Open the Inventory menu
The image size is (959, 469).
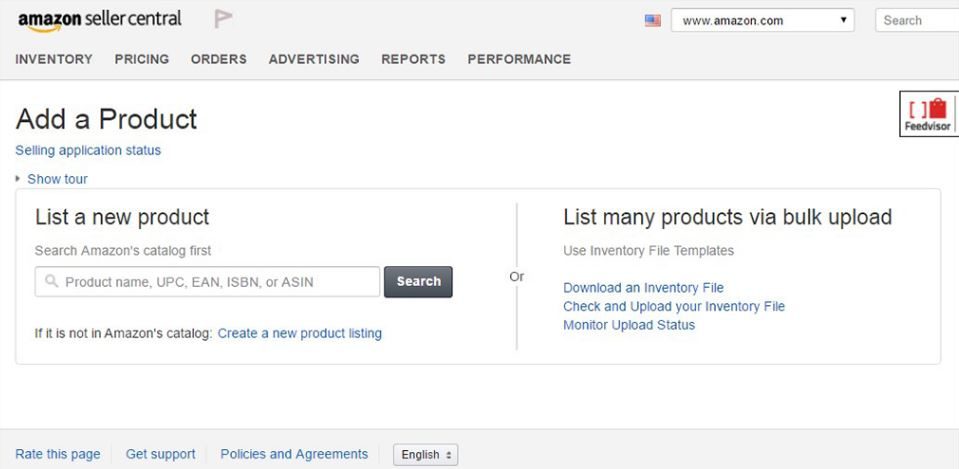tap(54, 59)
